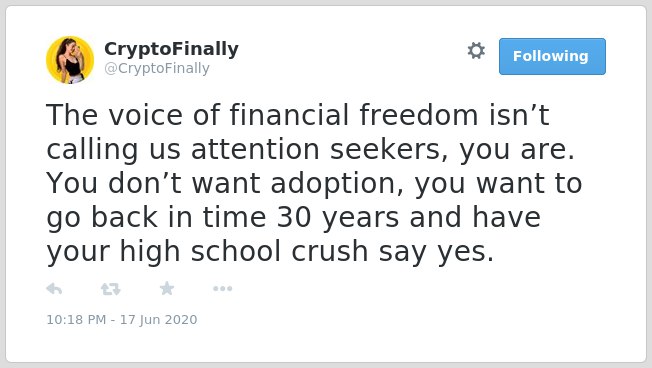The width and height of the screenshot is (652, 368).
Task: Click the phrase 'financial freedom' in tweet
Action: pos(354,115)
